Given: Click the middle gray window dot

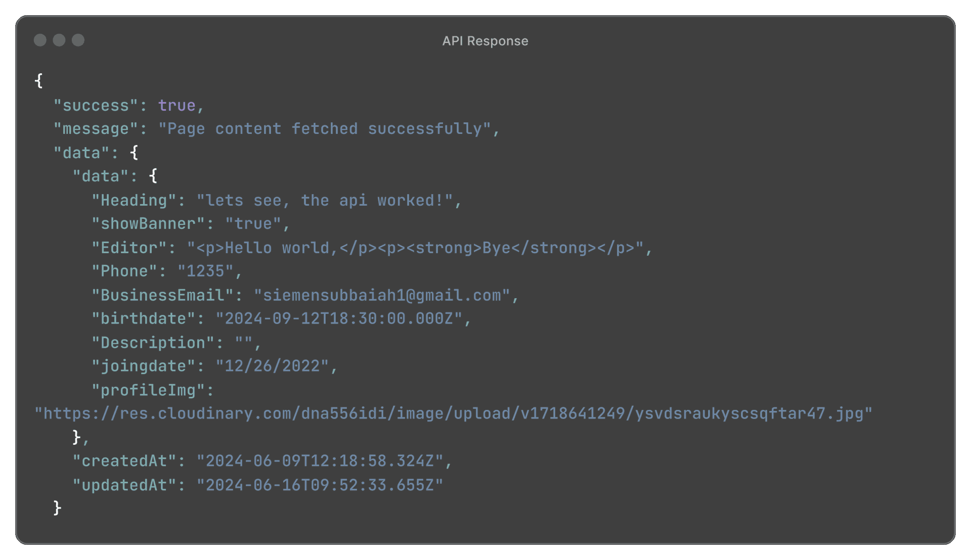Looking at the screenshot, I should pyautogui.click(x=59, y=40).
